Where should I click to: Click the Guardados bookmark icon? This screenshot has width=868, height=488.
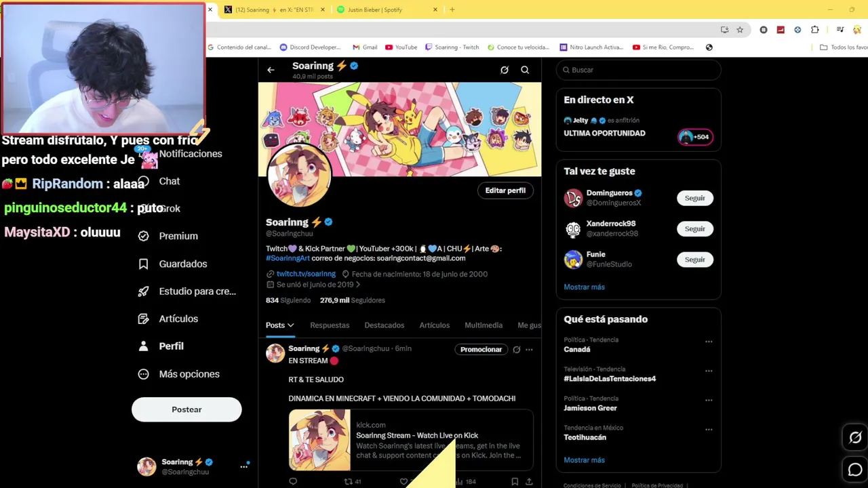pyautogui.click(x=143, y=264)
